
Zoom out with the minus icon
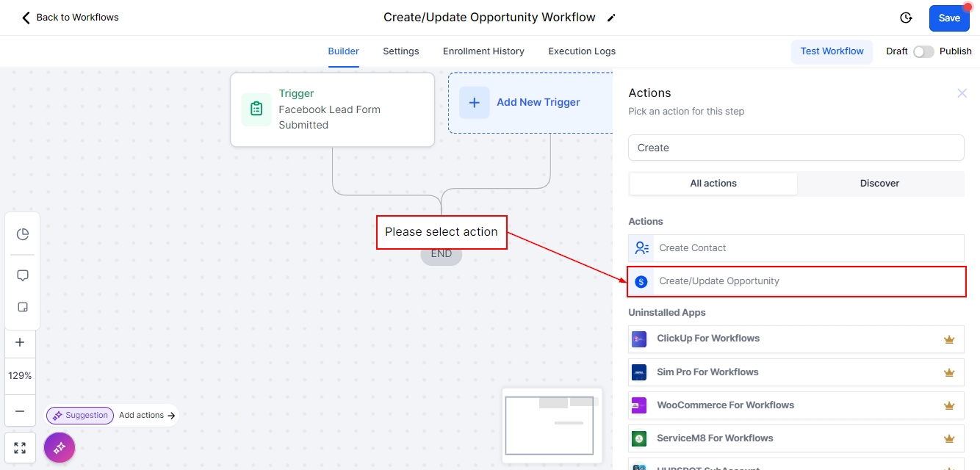(x=20, y=411)
